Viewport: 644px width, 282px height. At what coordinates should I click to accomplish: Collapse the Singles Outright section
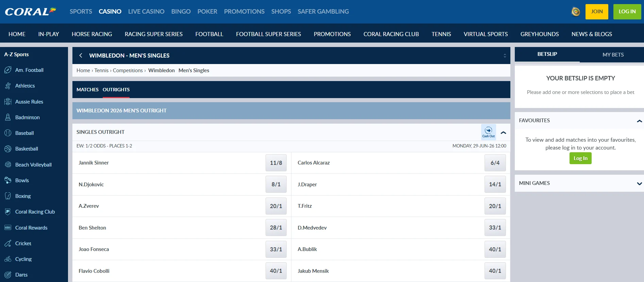(x=504, y=132)
